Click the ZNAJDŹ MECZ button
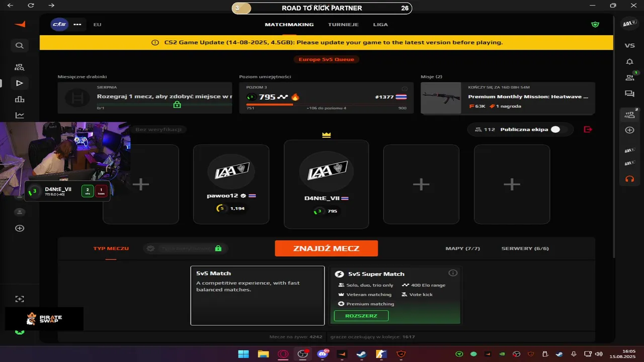The height and width of the screenshot is (362, 644). [327, 248]
